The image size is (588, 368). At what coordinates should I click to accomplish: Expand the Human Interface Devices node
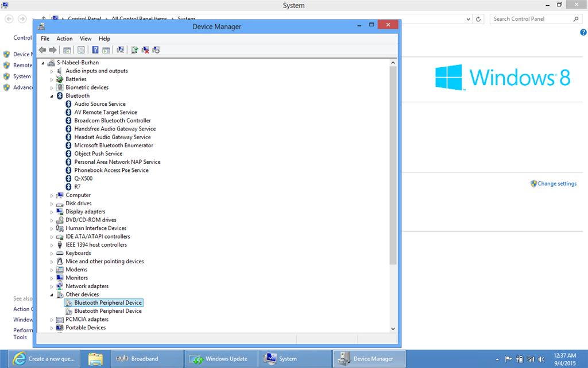tap(52, 229)
